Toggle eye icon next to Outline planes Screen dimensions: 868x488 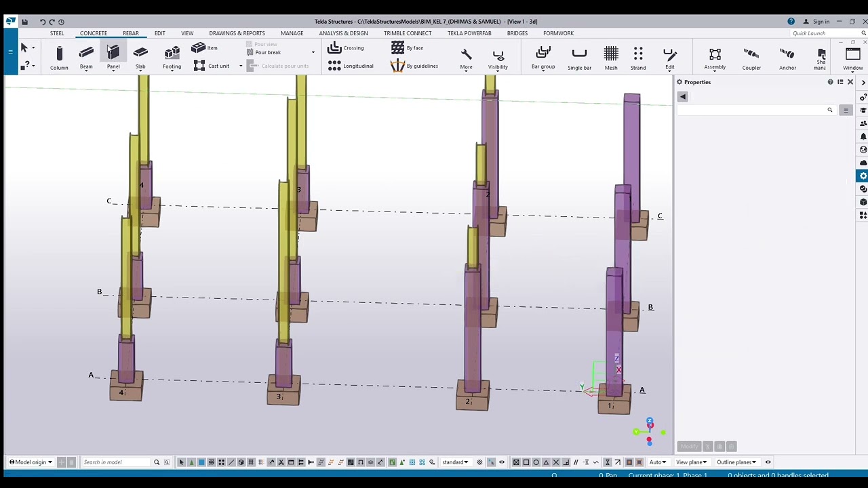pos(768,462)
